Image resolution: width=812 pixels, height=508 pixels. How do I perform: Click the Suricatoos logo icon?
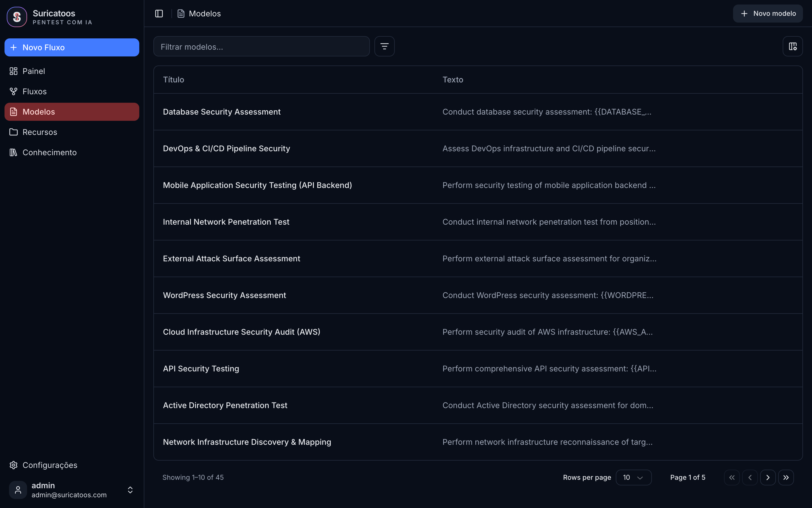tap(17, 17)
